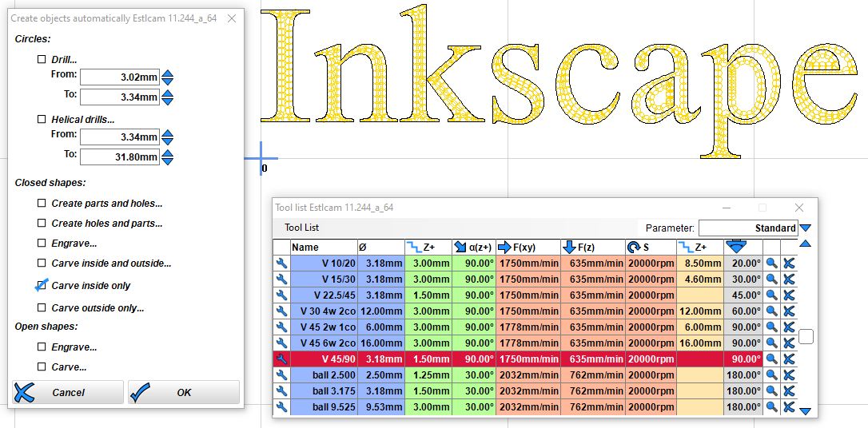Click the α(z+) column header
Viewport: 868px width, 428px height.
(x=474, y=248)
